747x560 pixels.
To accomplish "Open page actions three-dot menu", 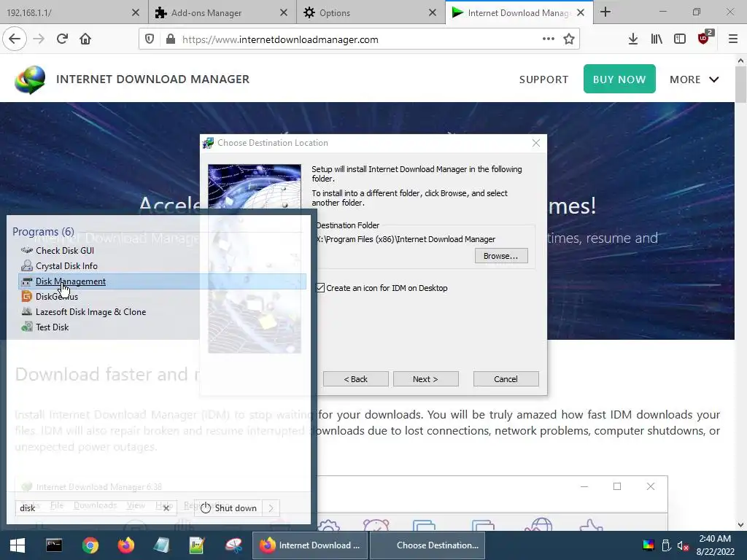I will [549, 39].
